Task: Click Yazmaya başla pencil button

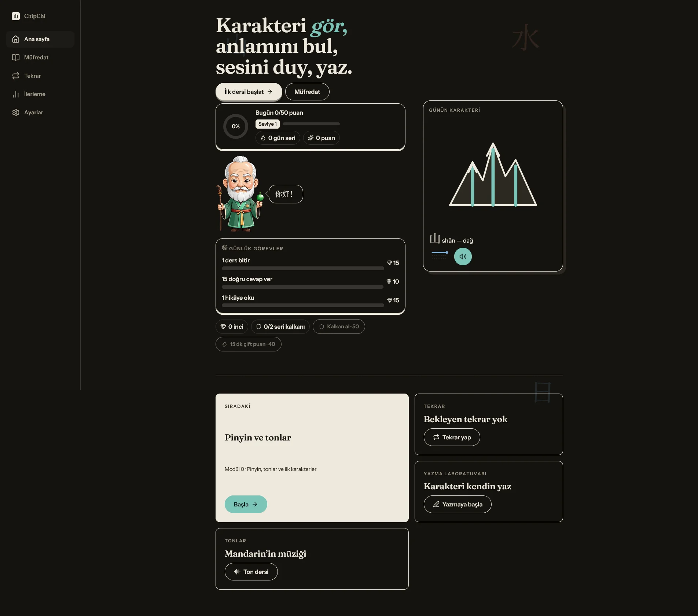Action: pyautogui.click(x=458, y=504)
